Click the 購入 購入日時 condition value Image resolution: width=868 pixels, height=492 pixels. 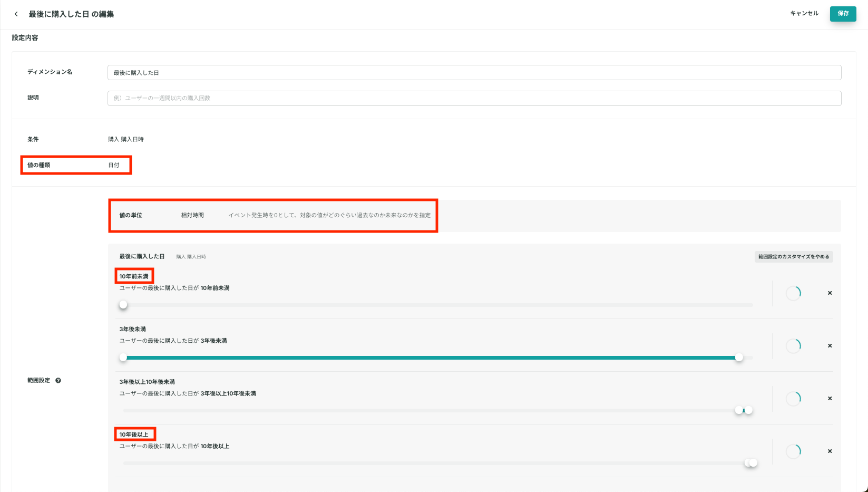tap(126, 139)
